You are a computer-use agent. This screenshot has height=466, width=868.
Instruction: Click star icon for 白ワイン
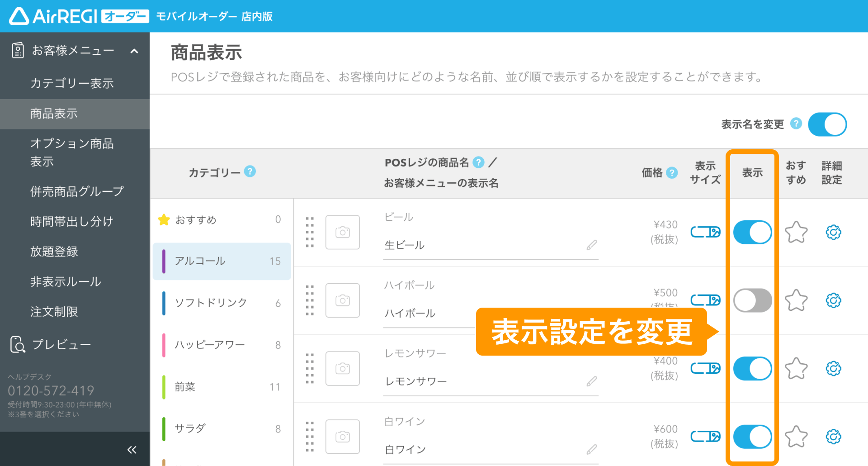click(796, 437)
